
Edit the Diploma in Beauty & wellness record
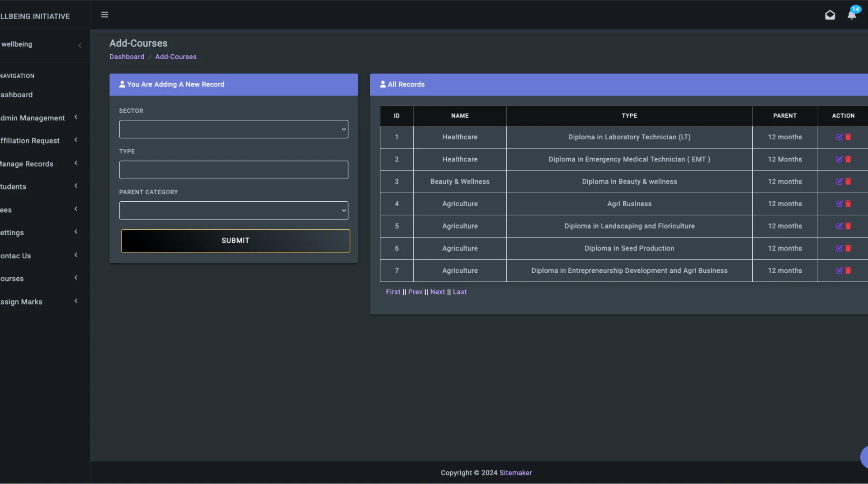839,181
